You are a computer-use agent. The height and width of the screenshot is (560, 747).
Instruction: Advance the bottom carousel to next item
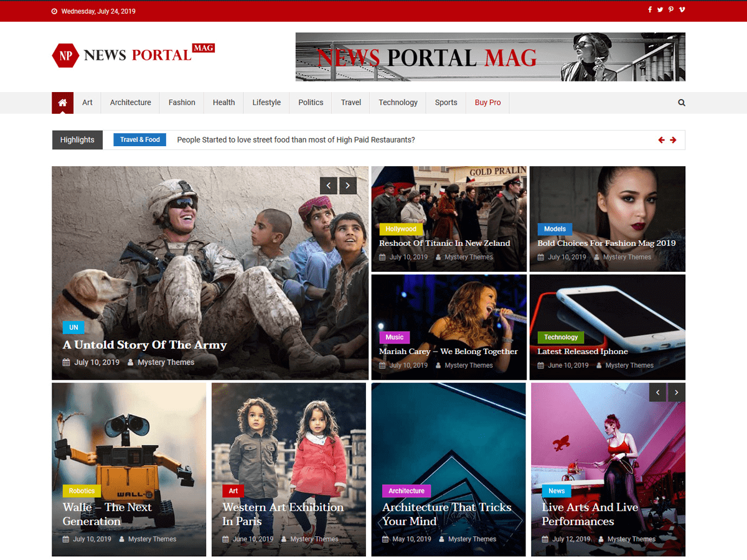click(x=677, y=392)
